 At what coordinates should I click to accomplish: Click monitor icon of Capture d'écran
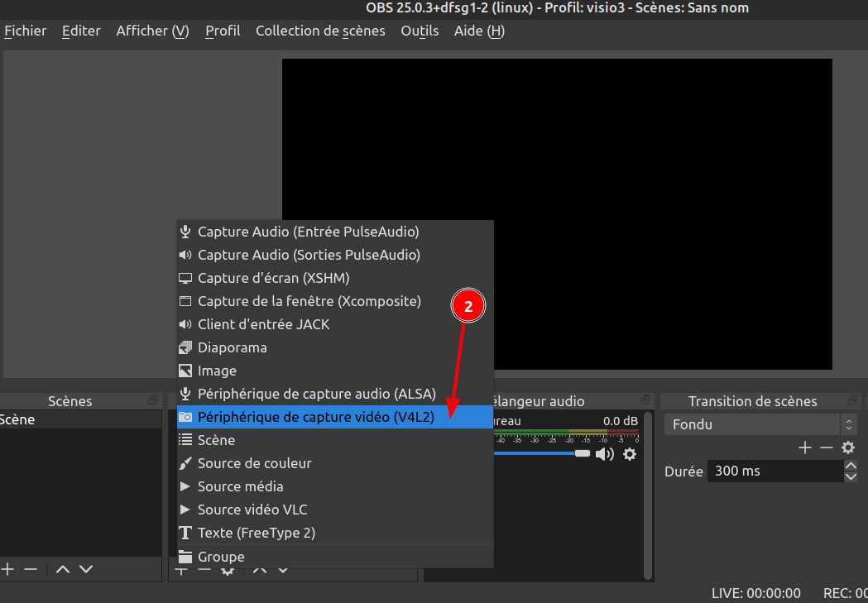tap(185, 278)
